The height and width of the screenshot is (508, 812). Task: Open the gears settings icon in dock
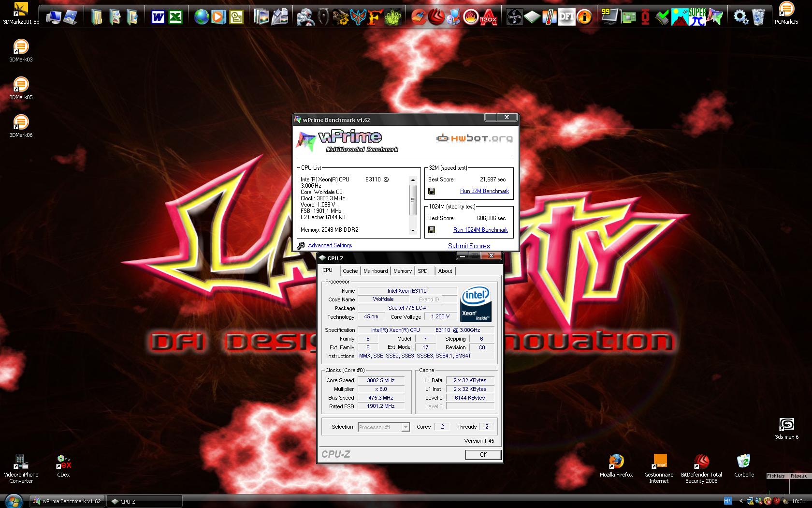coord(740,17)
